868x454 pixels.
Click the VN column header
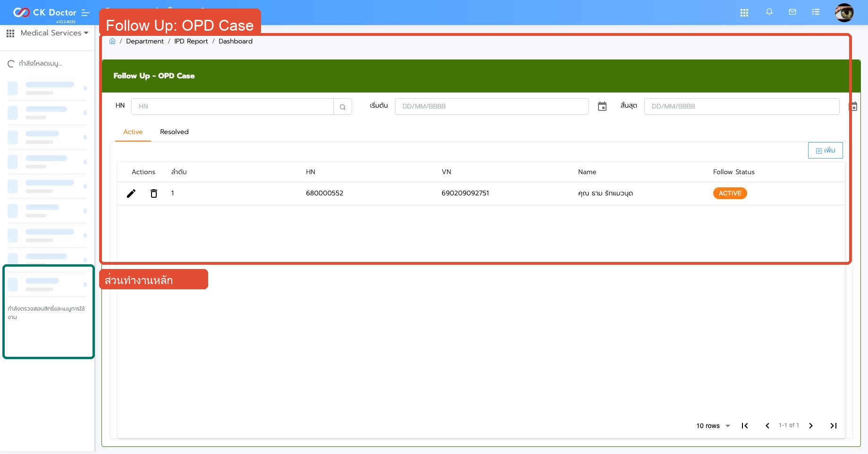(447, 172)
